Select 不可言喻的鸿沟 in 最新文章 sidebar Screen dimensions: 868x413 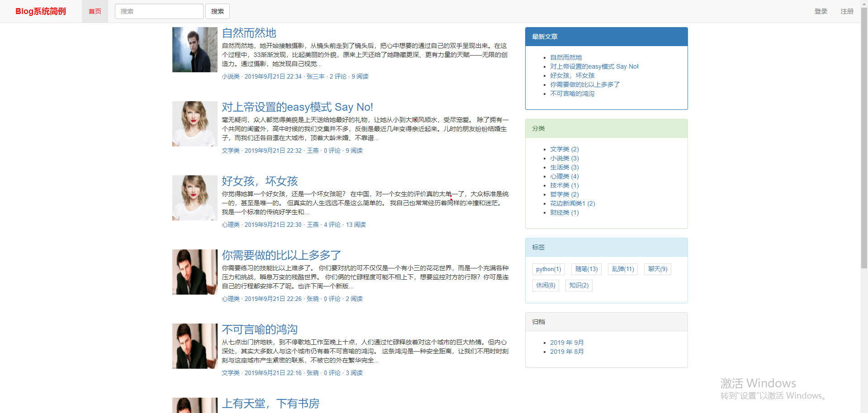tap(573, 94)
